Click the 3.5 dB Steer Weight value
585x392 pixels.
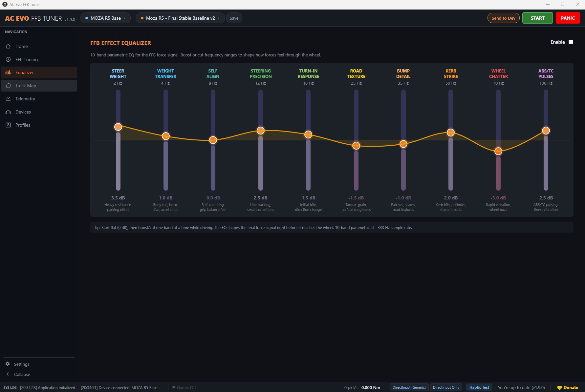point(118,198)
